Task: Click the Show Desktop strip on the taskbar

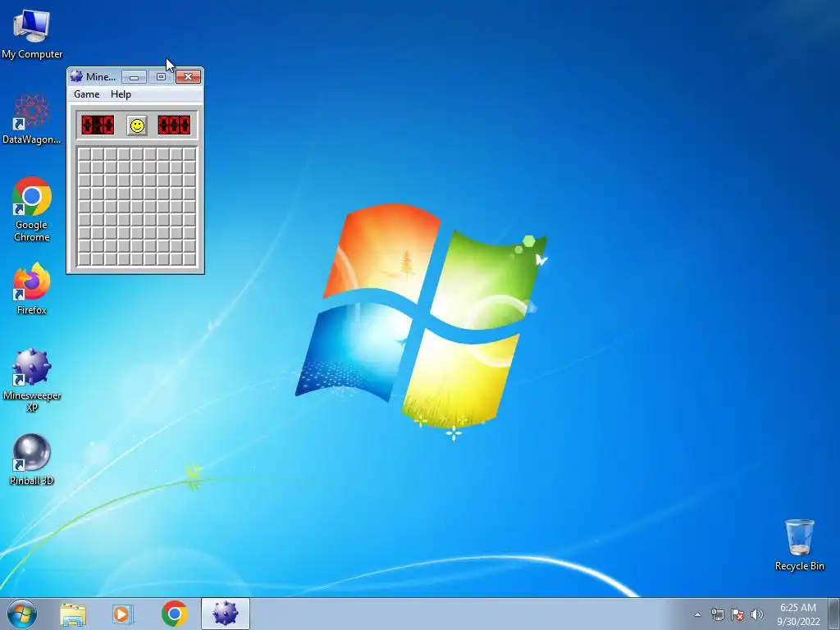Action: point(834,614)
